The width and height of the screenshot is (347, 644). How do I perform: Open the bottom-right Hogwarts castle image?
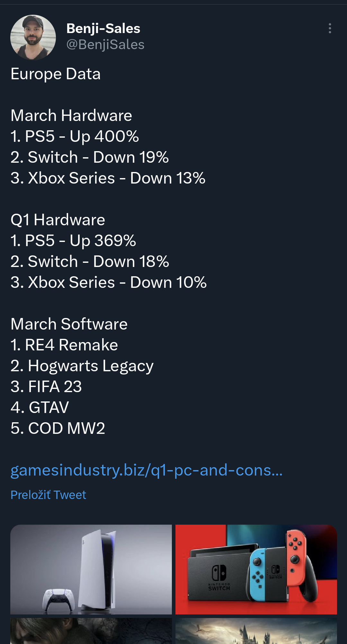coord(256,631)
